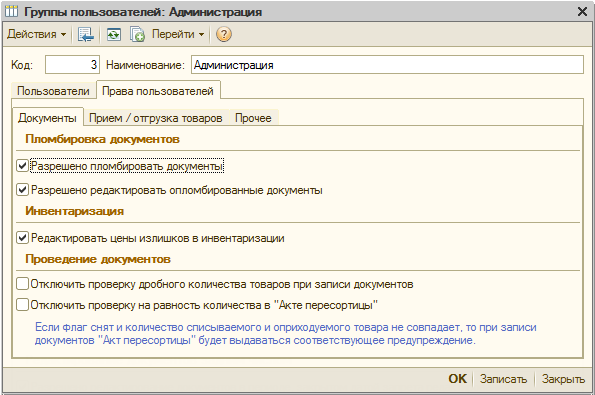Check 'Отключить проверку дробного количества товаров'
The image size is (595, 395).
(22, 284)
